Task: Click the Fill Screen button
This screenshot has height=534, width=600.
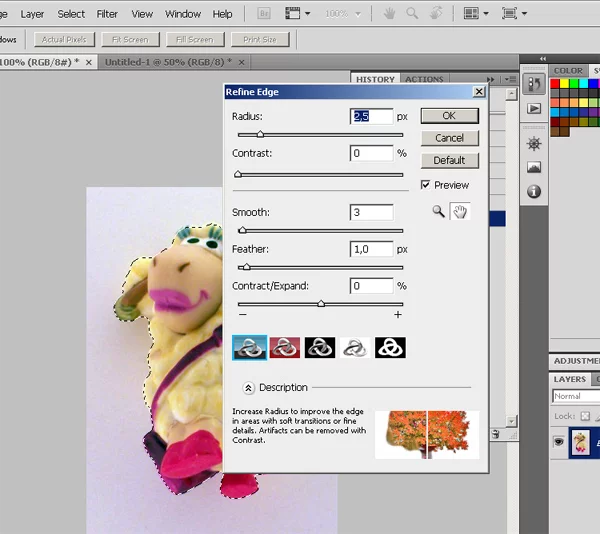Action: 195,39
